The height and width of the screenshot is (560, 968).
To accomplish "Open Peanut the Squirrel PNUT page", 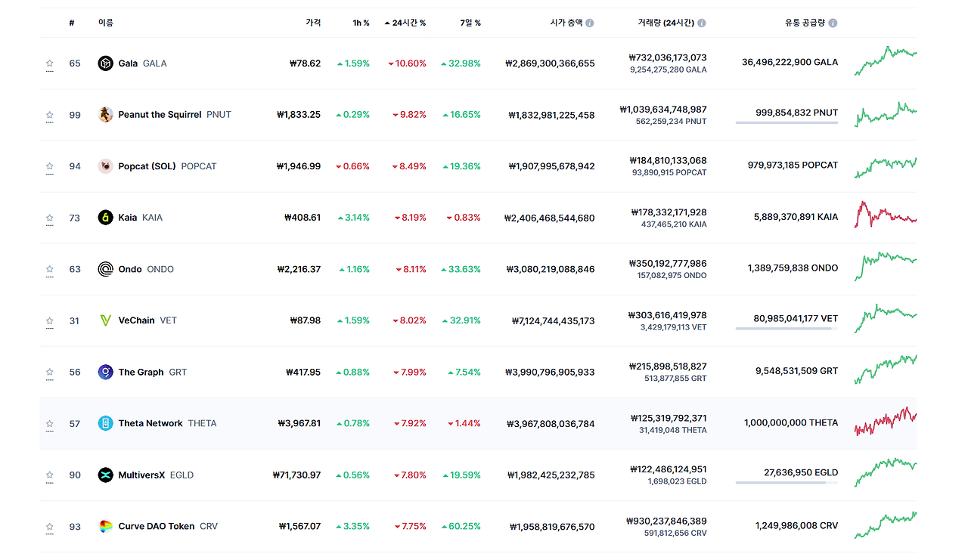I will [x=175, y=115].
